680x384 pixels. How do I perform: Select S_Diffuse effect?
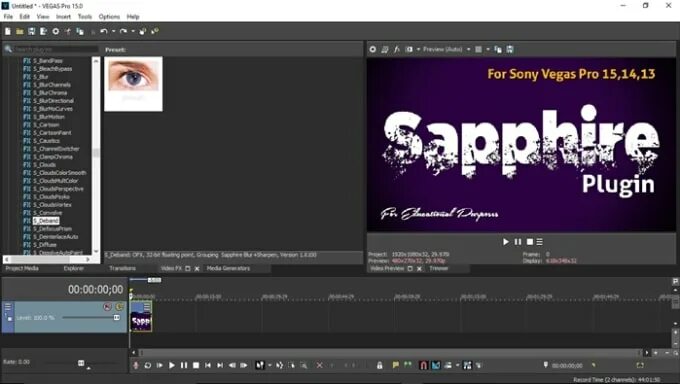point(45,244)
